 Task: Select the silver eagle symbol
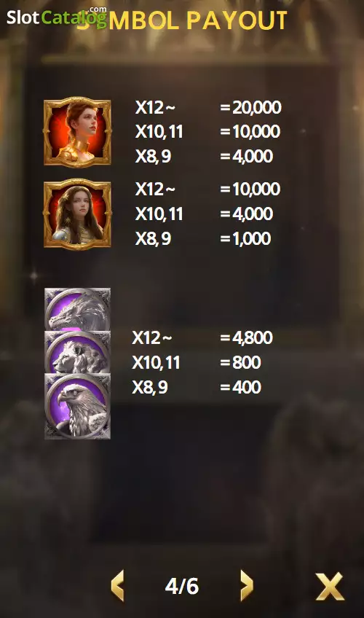pos(77,406)
